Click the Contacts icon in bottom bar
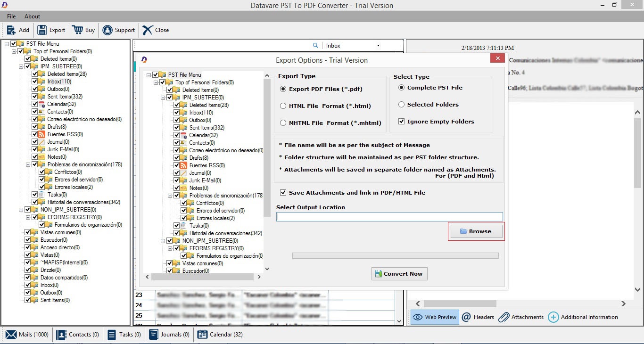This screenshot has width=644, height=344. coord(61,335)
